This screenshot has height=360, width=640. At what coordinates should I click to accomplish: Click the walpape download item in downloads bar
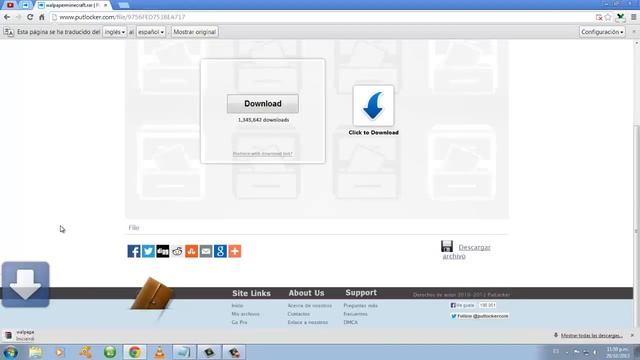point(20,336)
